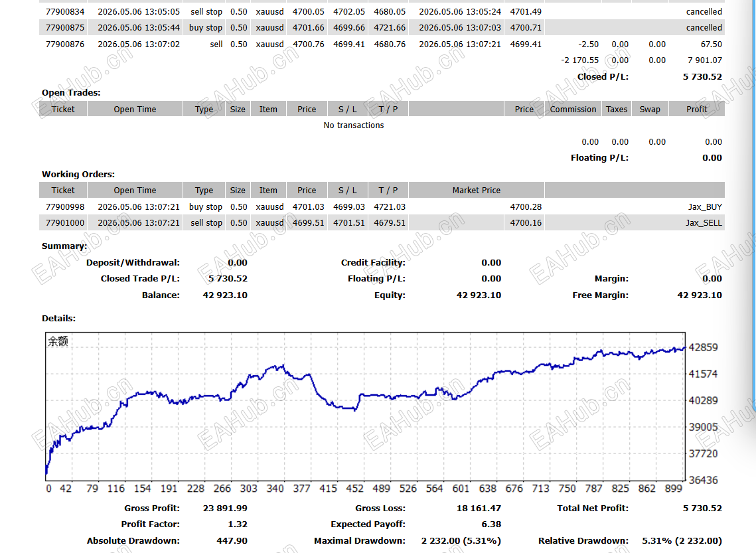Click the Profit Factor value 1.32
The width and height of the screenshot is (756, 553).
[237, 524]
